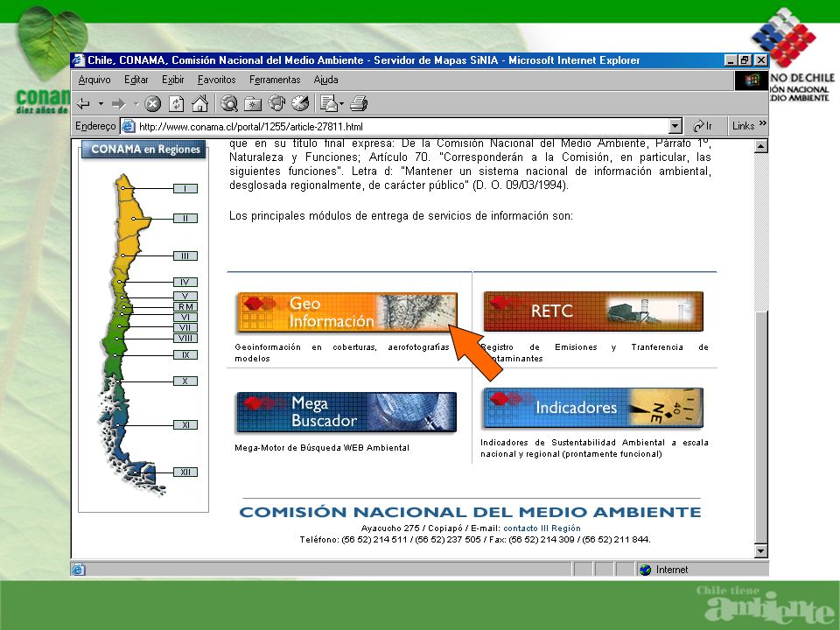Expand the Mail button dropdown arrow

(342, 103)
